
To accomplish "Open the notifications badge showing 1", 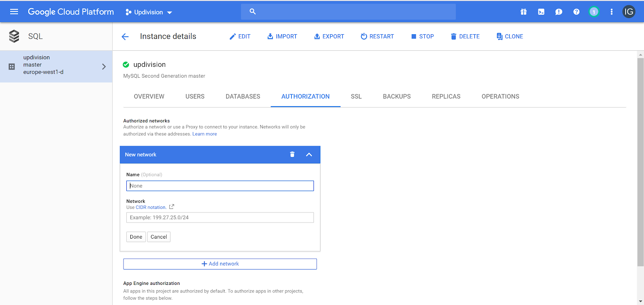I will [594, 12].
